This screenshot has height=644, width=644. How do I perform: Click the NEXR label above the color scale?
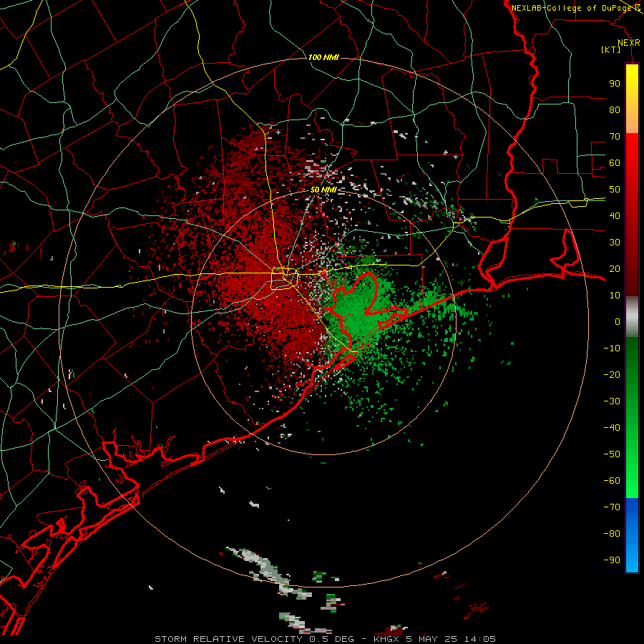click(x=629, y=43)
